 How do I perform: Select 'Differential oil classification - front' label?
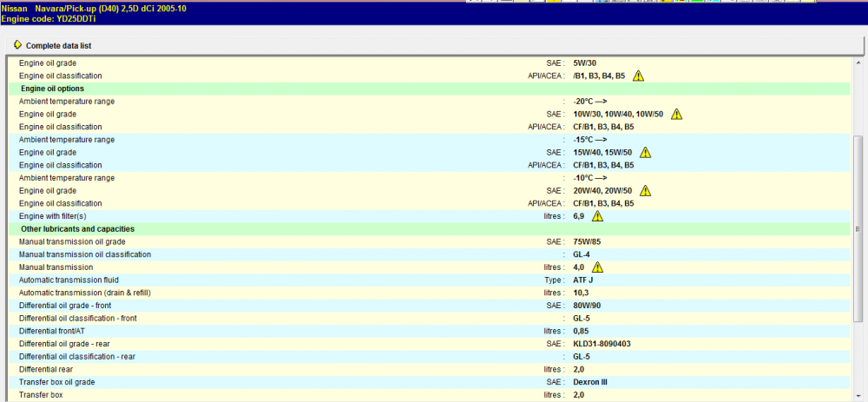77,318
